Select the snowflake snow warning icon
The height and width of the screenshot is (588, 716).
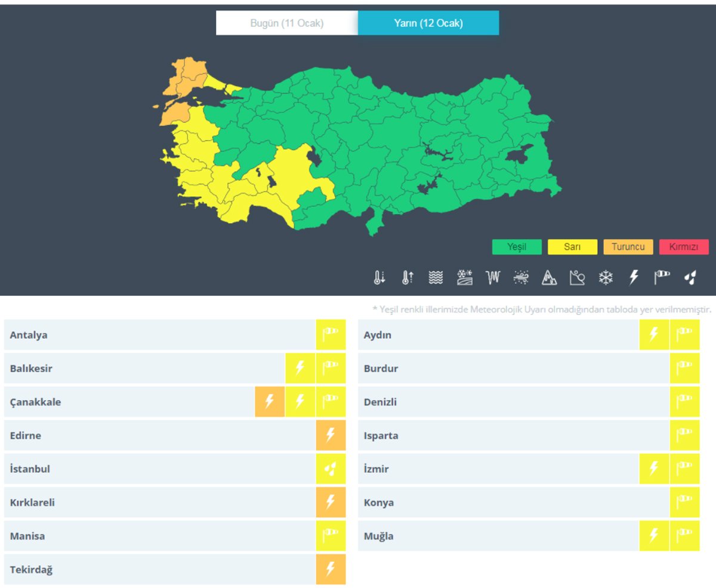click(x=606, y=277)
